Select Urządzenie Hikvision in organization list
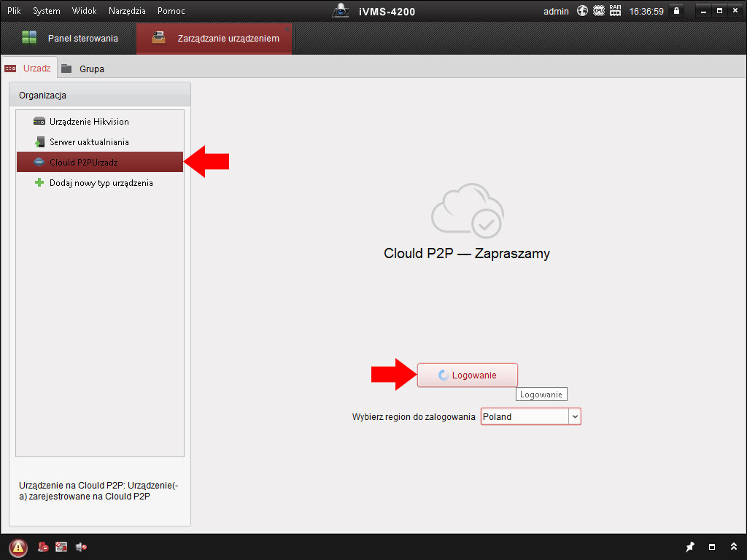 point(89,122)
